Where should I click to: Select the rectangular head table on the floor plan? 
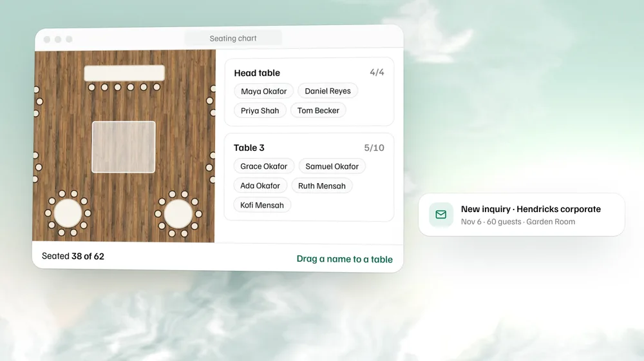pyautogui.click(x=124, y=73)
